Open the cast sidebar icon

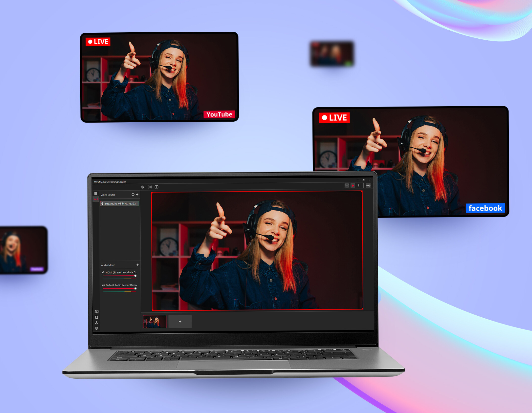(96, 199)
